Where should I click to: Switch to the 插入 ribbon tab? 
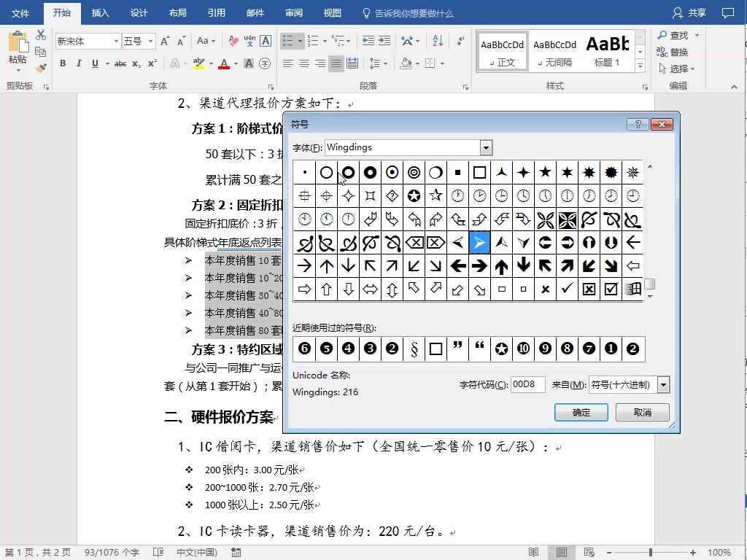100,12
